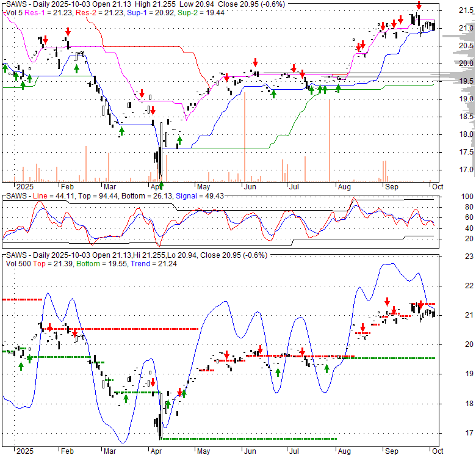
Task: Click the green arrow under mid-March candles in the top chart
Action: point(121,130)
